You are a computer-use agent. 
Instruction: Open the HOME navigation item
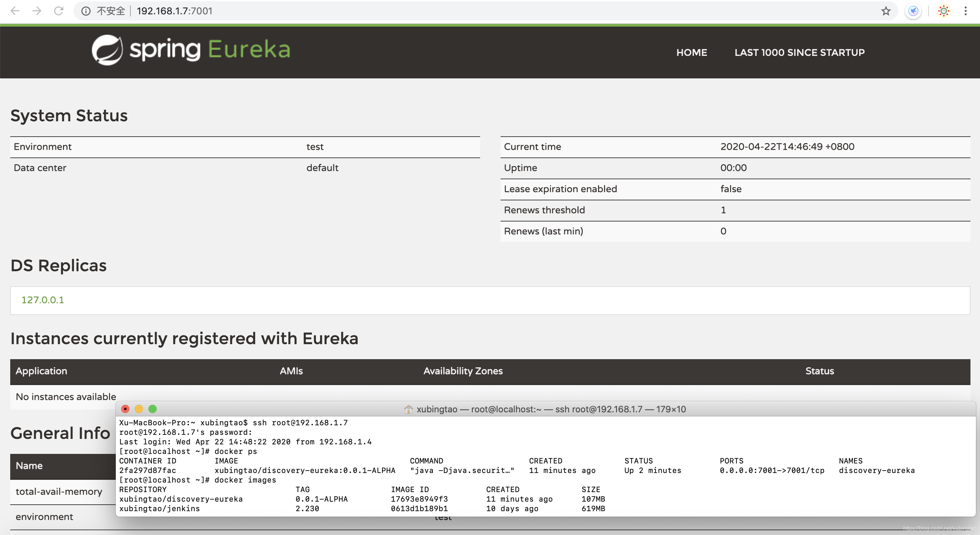[691, 52]
